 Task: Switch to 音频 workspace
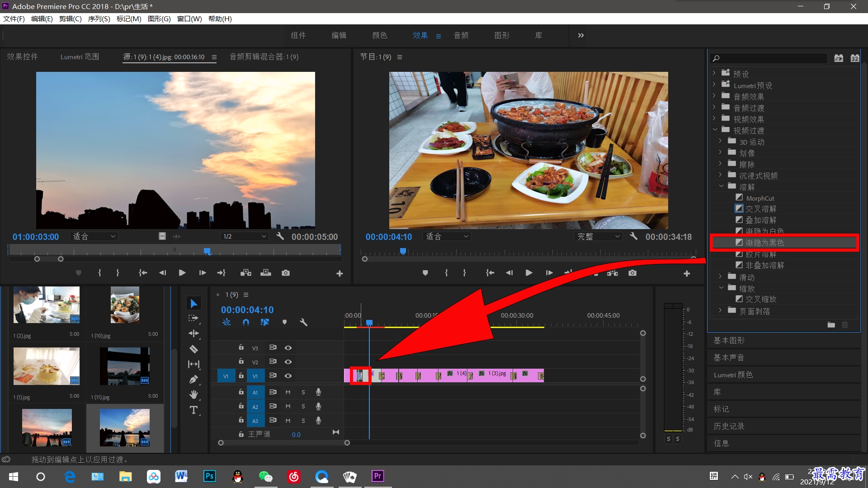pyautogui.click(x=461, y=35)
